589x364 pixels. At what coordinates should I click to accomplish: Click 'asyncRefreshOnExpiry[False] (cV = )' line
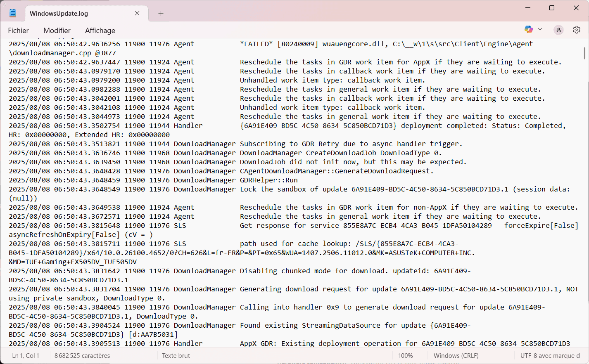click(81, 234)
